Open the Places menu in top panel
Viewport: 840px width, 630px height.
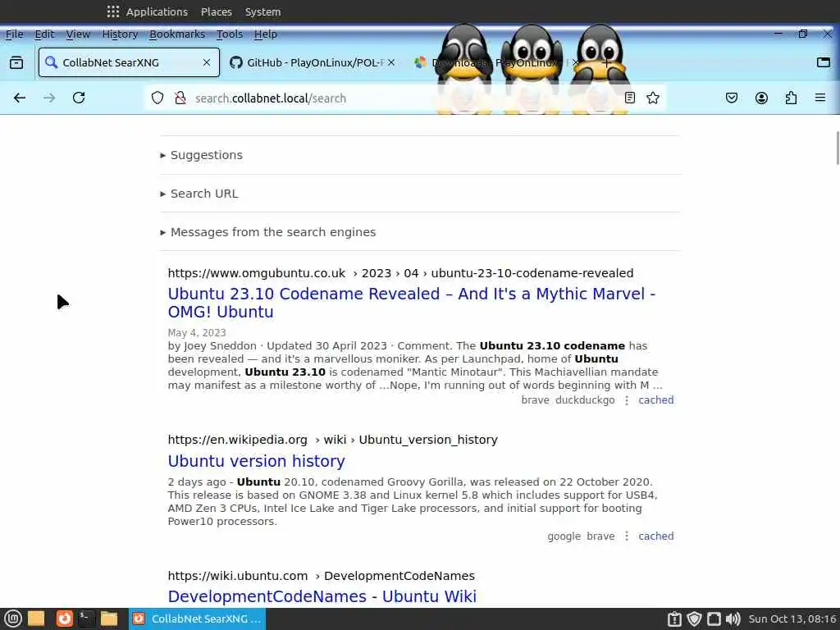pos(217,11)
